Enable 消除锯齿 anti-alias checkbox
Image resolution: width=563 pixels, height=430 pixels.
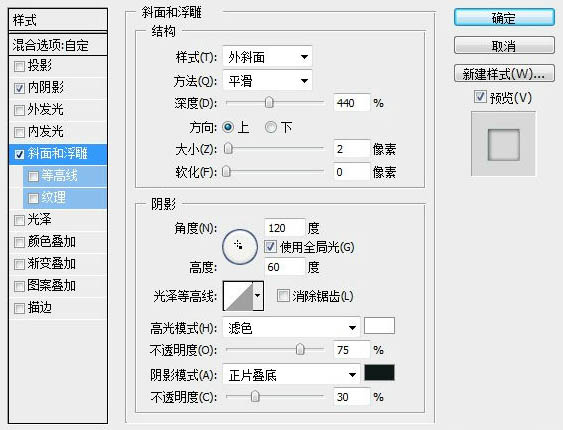tap(283, 296)
